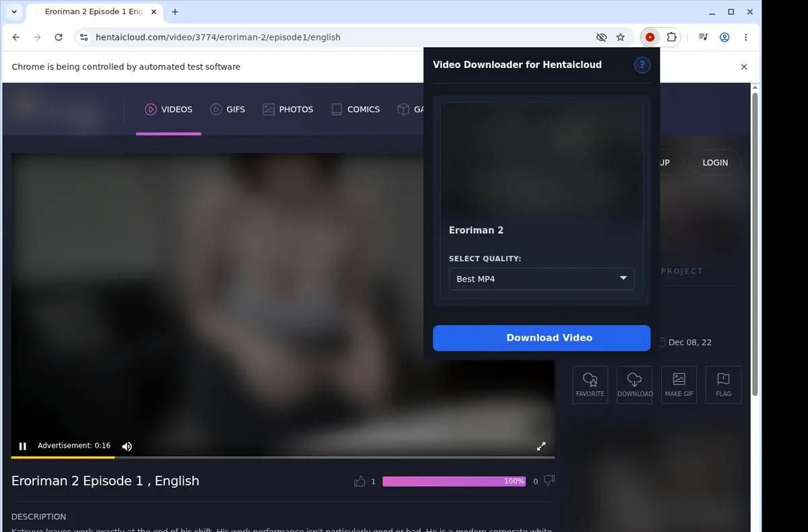Switch to the COMICS section
This screenshot has height=532, width=808.
pos(356,109)
